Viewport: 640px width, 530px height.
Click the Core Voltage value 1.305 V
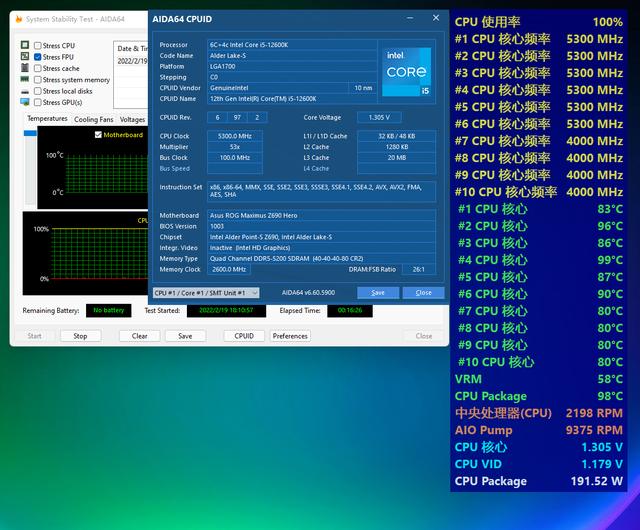pyautogui.click(x=379, y=117)
